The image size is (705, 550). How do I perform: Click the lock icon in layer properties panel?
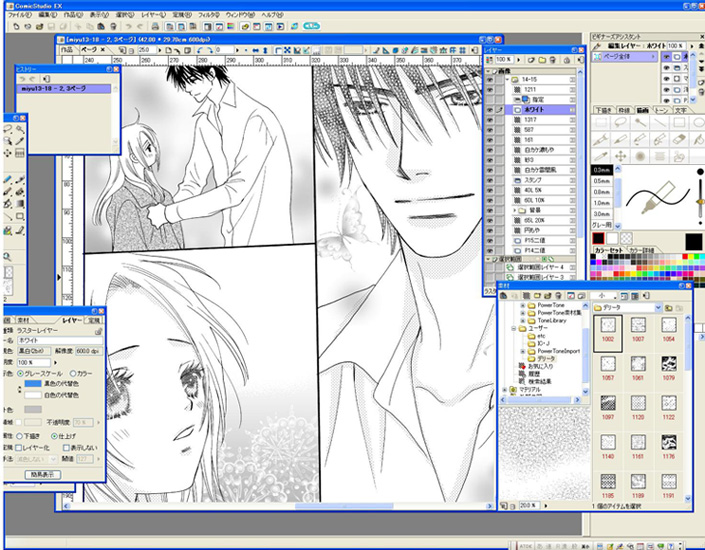click(x=98, y=331)
